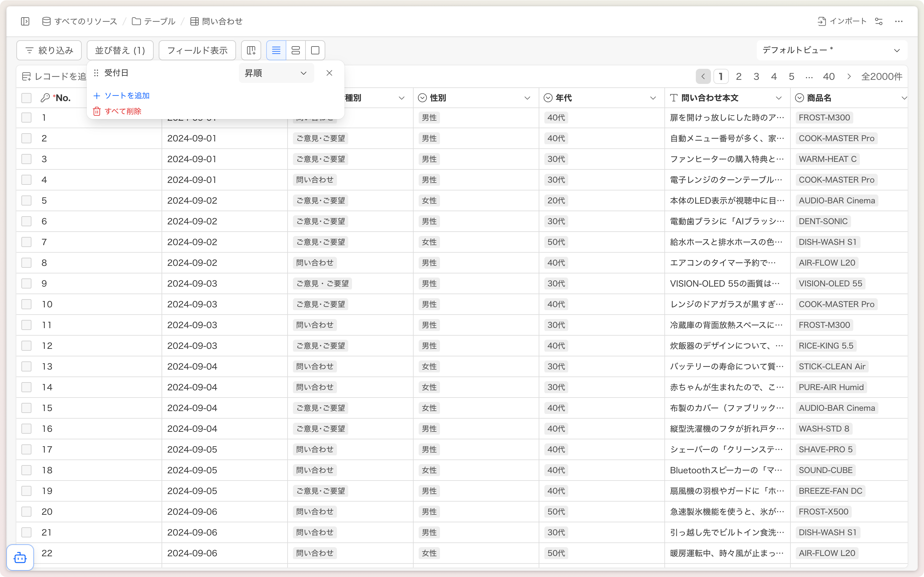The width and height of the screenshot is (924, 577).
Task: Switch to compact list view icon
Action: coord(276,50)
